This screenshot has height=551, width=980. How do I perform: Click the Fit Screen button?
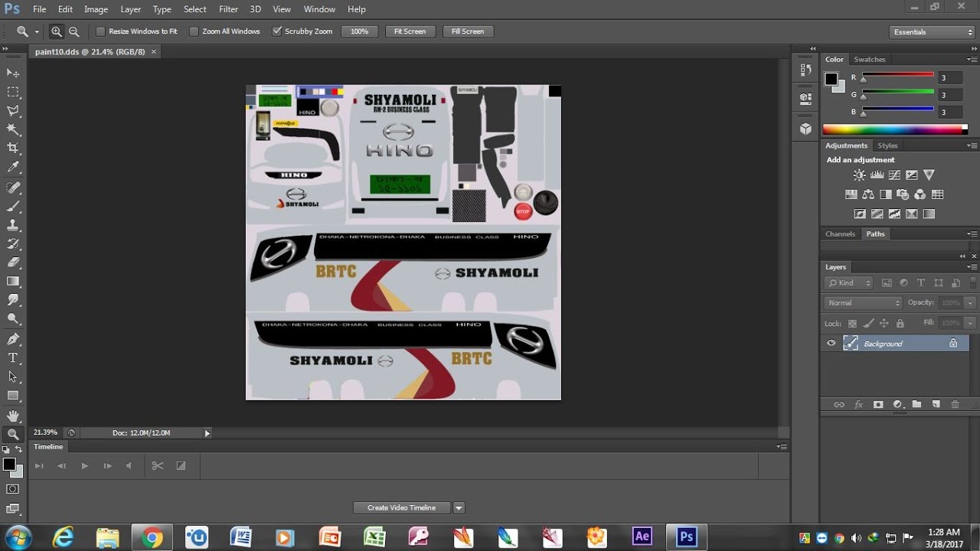410,31
